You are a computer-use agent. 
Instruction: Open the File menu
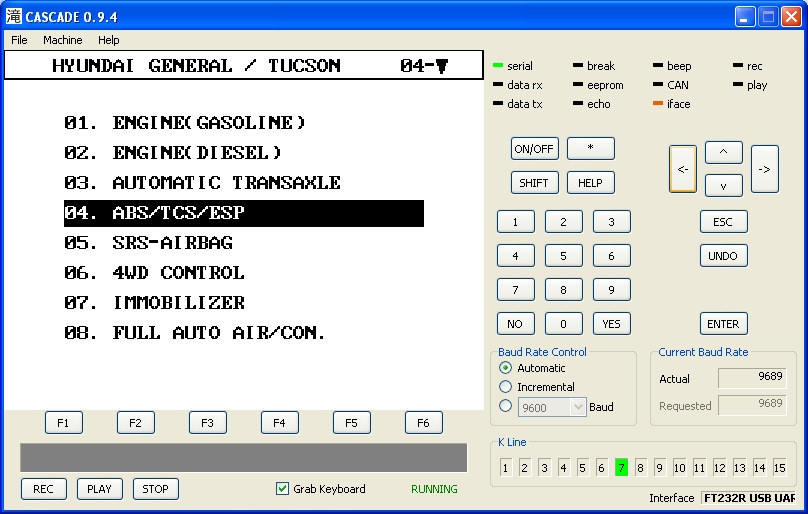[x=19, y=40]
